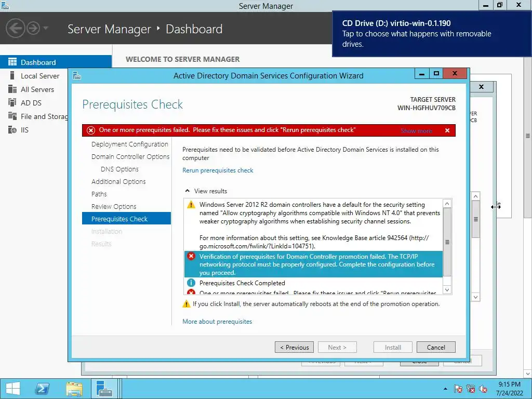Click the info icon for Check Completed

pos(191,283)
